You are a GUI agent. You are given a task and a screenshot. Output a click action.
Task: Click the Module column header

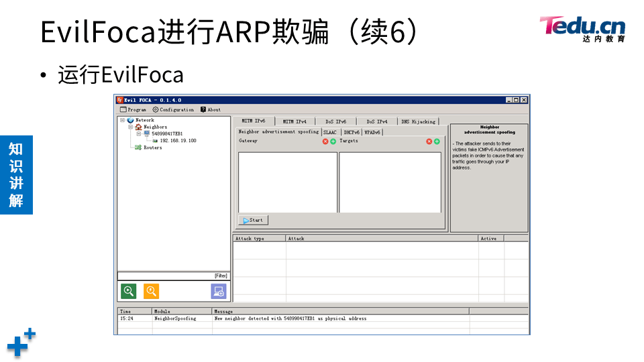click(182, 311)
